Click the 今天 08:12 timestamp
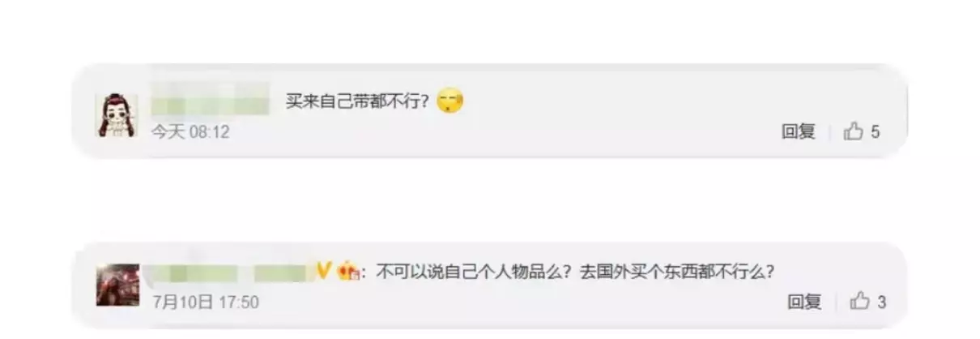This screenshot has height=339, width=980. tap(190, 131)
